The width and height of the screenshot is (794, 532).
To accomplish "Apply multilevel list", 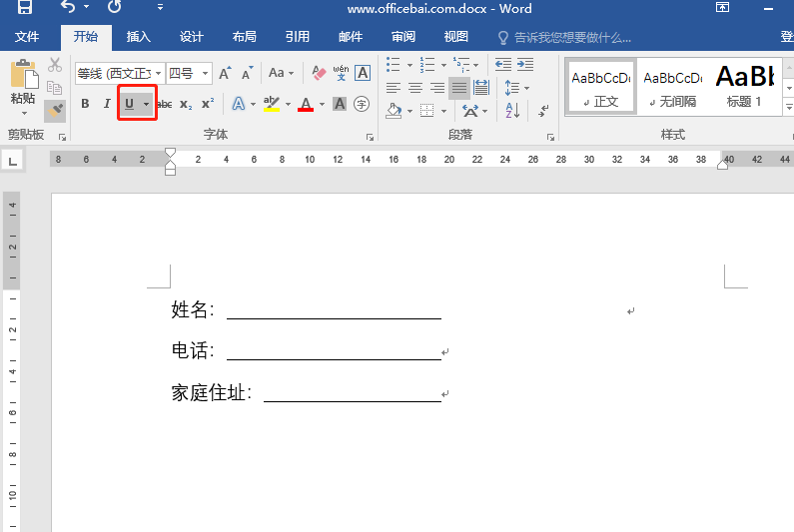I will 461,65.
